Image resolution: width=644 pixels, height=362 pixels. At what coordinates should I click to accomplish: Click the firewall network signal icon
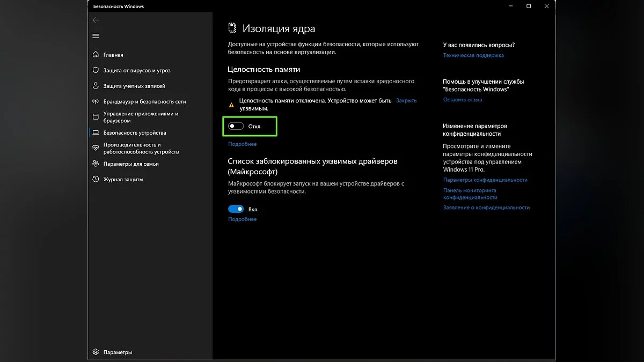(x=96, y=101)
